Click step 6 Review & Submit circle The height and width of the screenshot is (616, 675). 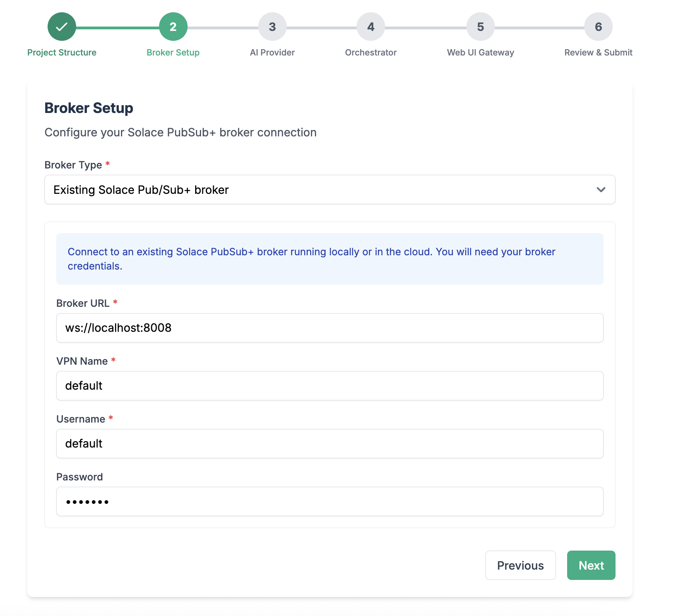(x=598, y=27)
